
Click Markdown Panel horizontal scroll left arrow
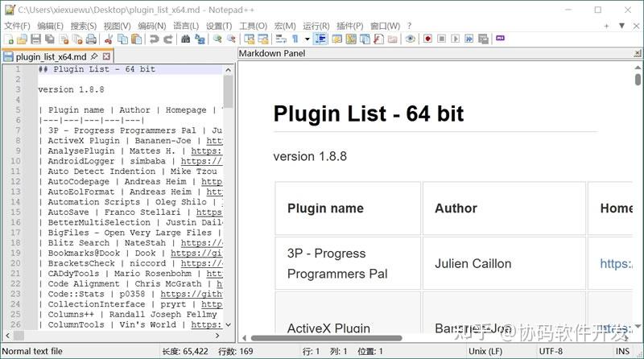pos(244,338)
